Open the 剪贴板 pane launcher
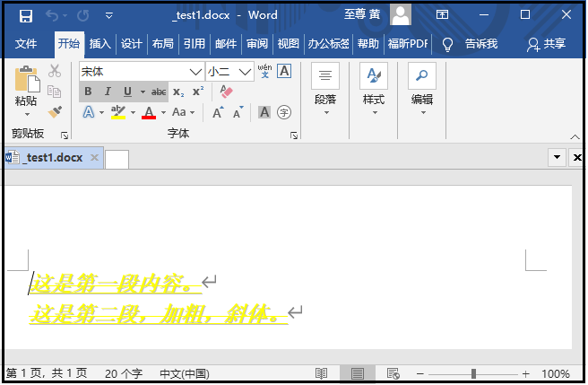Image resolution: width=588 pixels, height=385 pixels. tap(65, 136)
